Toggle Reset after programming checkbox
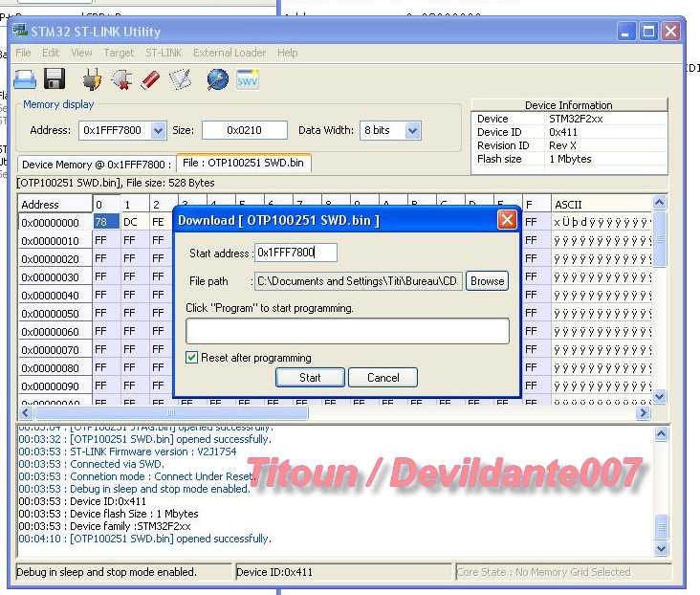 (x=191, y=358)
